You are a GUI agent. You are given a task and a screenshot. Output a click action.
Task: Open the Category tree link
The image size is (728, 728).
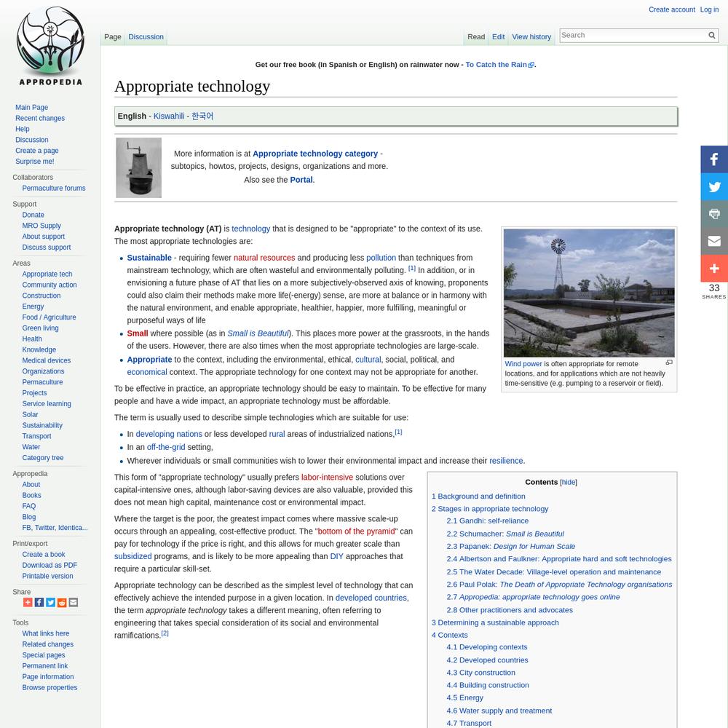coord(43,458)
